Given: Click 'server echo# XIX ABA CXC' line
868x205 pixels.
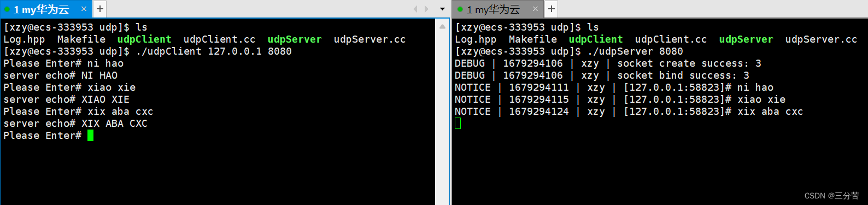Looking at the screenshot, I should (x=75, y=124).
